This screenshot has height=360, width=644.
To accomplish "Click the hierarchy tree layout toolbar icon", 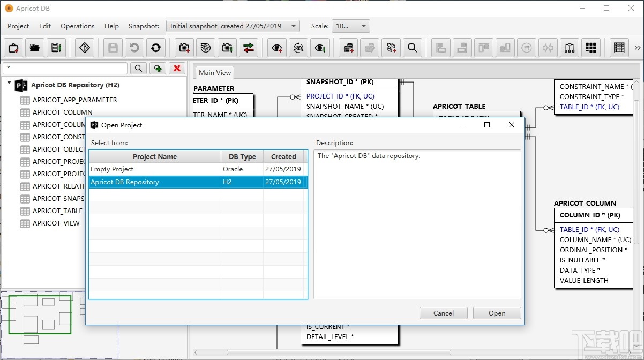I will (x=570, y=48).
